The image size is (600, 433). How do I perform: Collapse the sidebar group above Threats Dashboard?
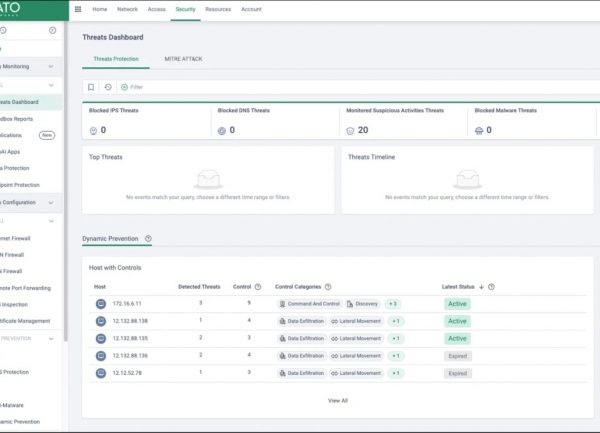(x=51, y=85)
